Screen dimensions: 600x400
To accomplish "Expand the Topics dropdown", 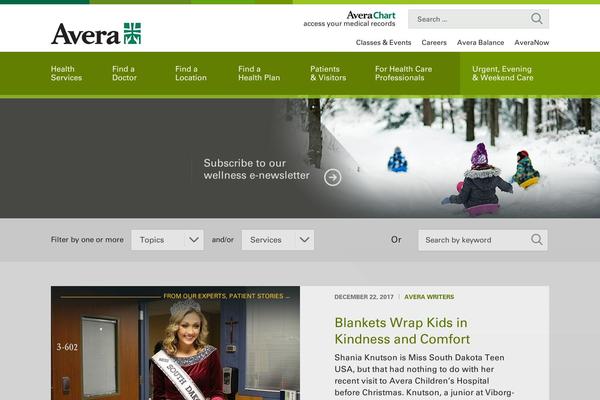I will click(x=167, y=240).
